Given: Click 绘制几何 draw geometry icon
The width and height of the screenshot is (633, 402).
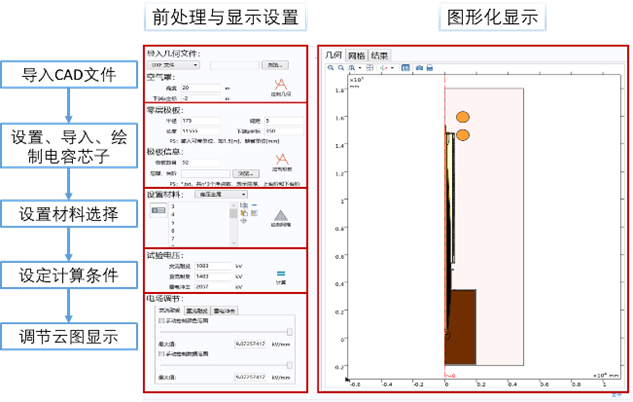Looking at the screenshot, I should [x=281, y=87].
